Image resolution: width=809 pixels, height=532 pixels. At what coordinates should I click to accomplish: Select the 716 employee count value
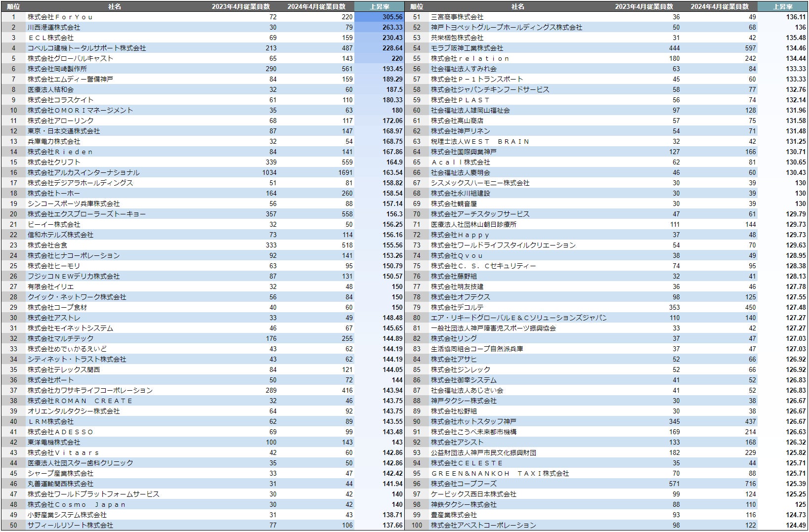click(x=751, y=484)
